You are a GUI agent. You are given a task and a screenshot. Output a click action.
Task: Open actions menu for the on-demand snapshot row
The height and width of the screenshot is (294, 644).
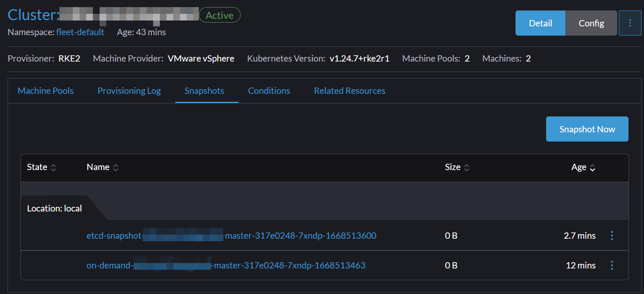coord(612,265)
